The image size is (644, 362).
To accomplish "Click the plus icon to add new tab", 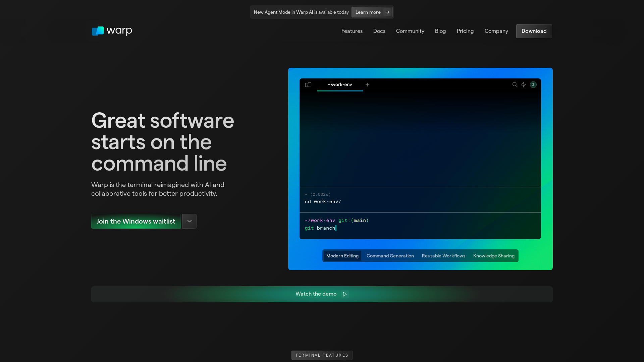I will click(x=367, y=85).
